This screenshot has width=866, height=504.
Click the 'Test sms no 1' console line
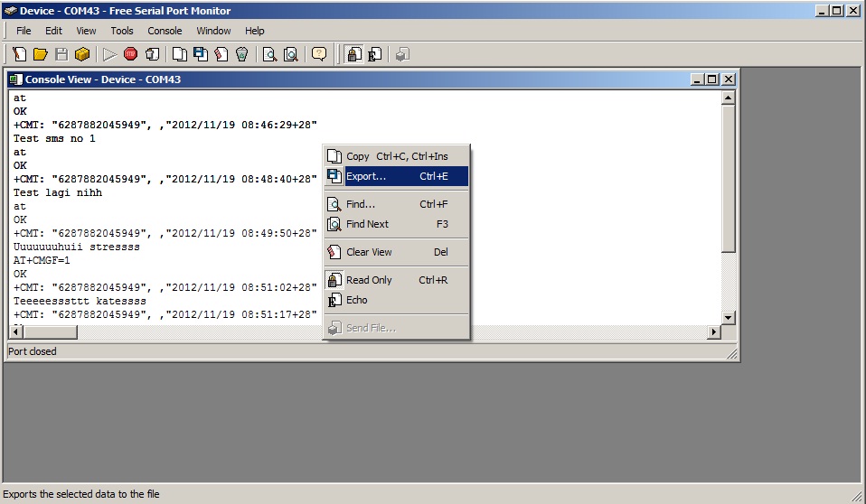(54, 138)
